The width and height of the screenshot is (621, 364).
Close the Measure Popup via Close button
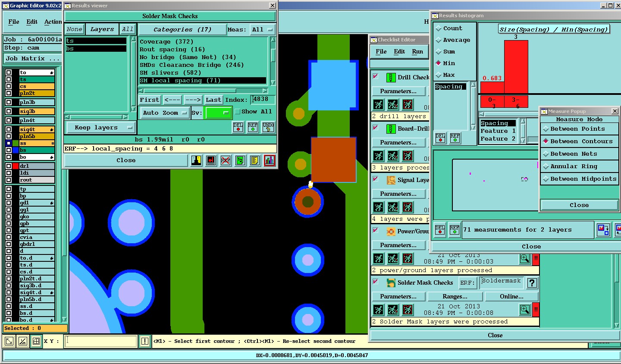[579, 205]
